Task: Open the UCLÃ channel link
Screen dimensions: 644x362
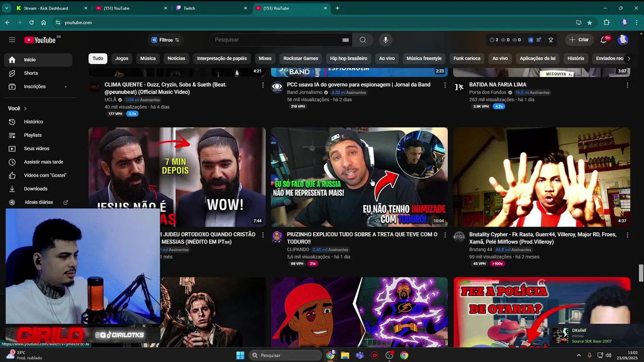Action: (111, 100)
